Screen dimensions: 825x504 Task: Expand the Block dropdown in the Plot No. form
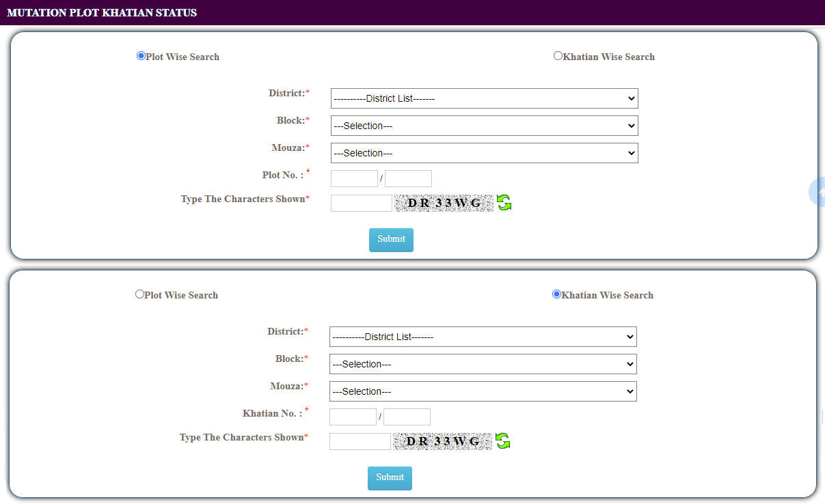coord(484,126)
